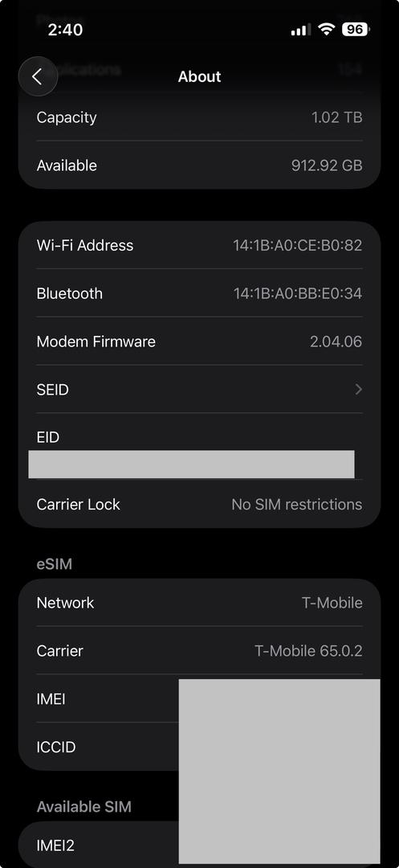Tap the About page title
Screen dimensions: 399x868
tap(199, 76)
